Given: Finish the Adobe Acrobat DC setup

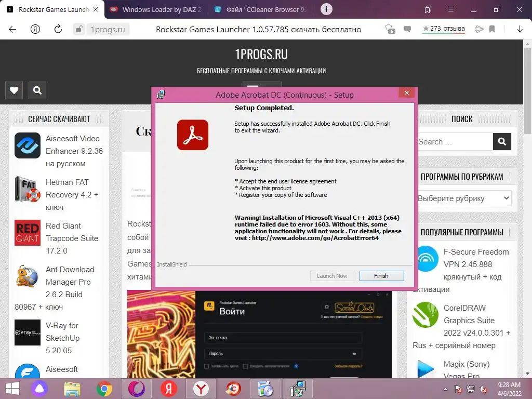Looking at the screenshot, I should pos(382,276).
